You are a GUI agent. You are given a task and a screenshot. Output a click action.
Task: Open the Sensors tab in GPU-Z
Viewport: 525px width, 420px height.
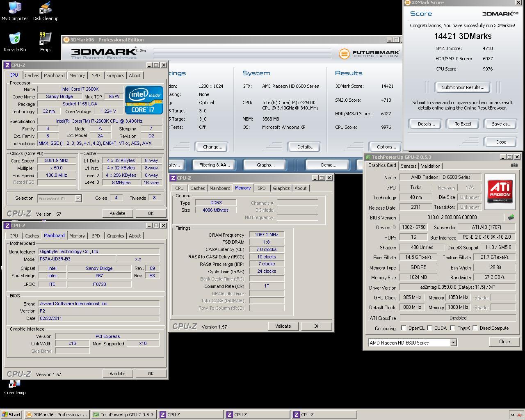(409, 166)
